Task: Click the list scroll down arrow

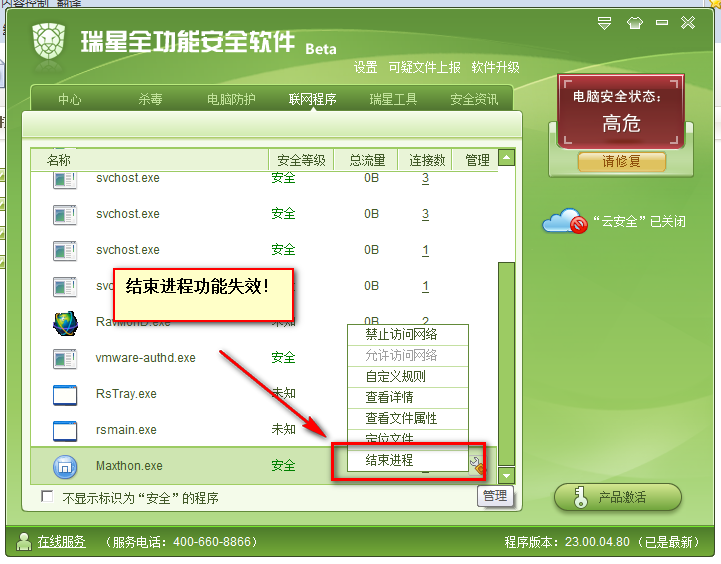Action: (x=506, y=476)
